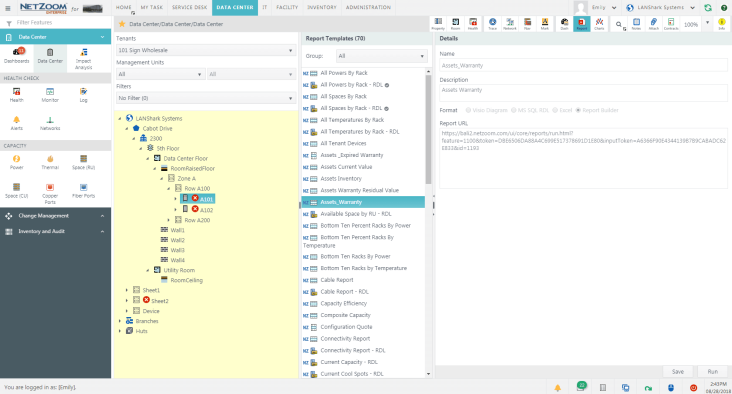Open Impact Analysis in sidebar
This screenshot has height=394, width=732.
[84, 59]
